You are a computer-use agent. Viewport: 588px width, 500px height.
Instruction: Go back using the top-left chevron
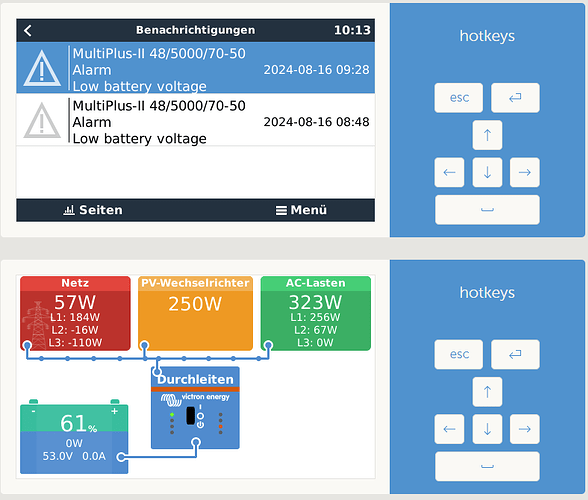coord(28,30)
